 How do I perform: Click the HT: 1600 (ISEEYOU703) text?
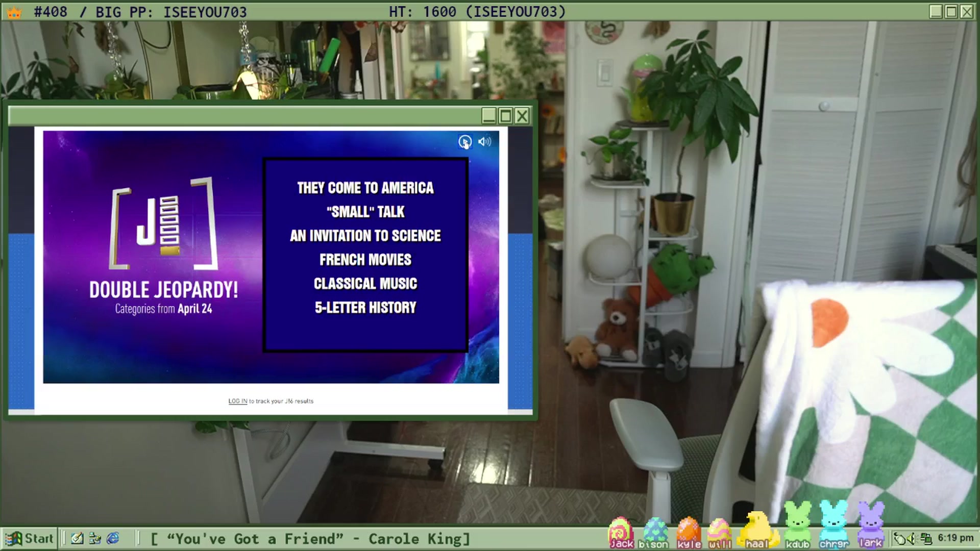pyautogui.click(x=477, y=12)
